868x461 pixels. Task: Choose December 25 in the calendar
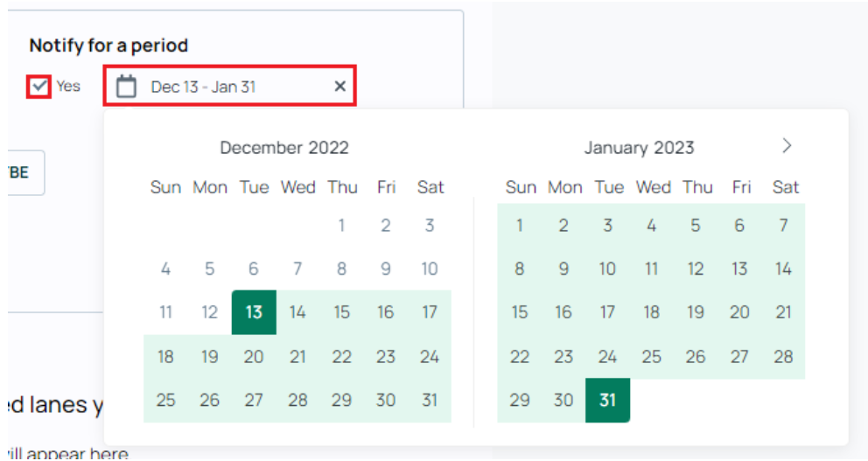point(165,400)
